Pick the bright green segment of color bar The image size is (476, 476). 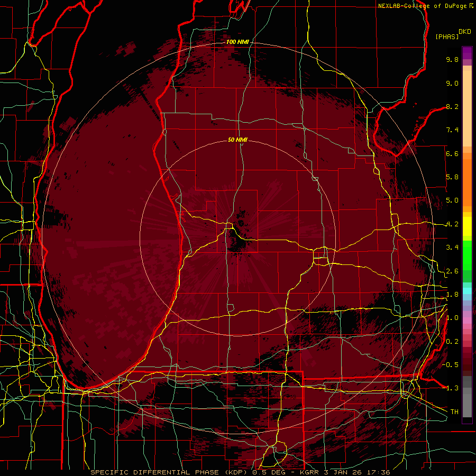[x=467, y=255]
